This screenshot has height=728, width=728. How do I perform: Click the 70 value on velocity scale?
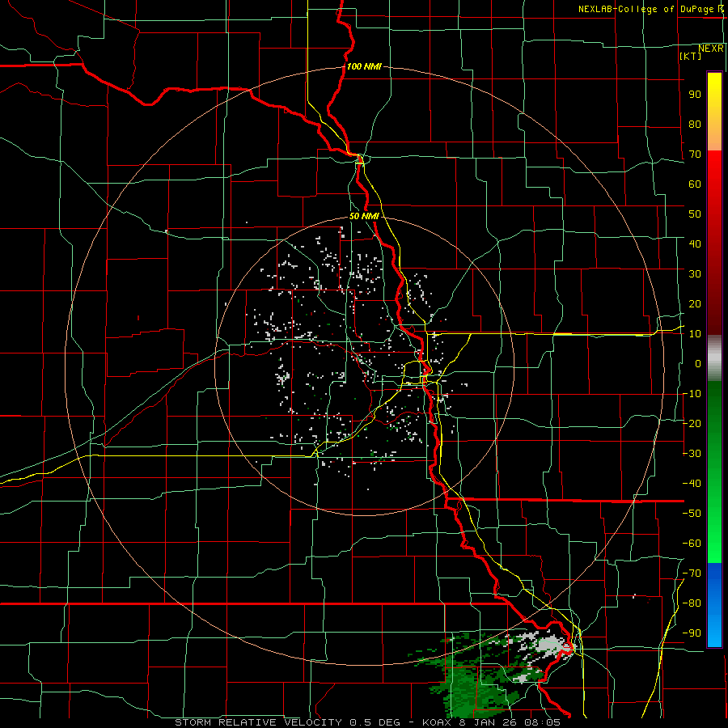[x=695, y=154]
